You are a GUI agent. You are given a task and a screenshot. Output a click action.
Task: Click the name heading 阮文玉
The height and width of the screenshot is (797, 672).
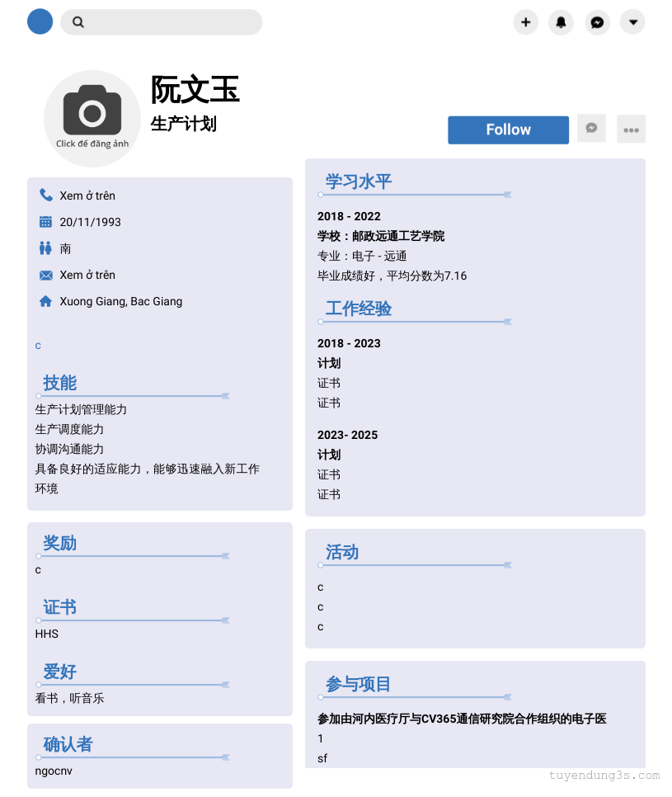(x=195, y=89)
